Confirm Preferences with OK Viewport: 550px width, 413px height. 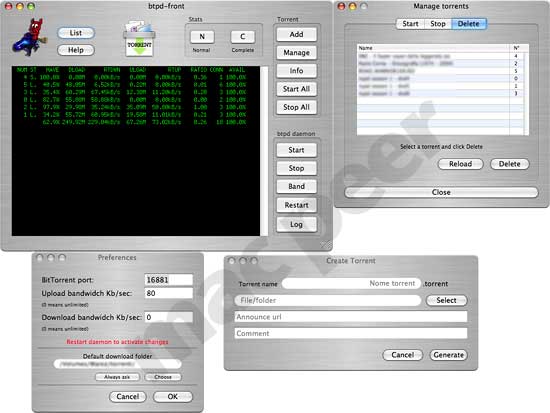[173, 397]
